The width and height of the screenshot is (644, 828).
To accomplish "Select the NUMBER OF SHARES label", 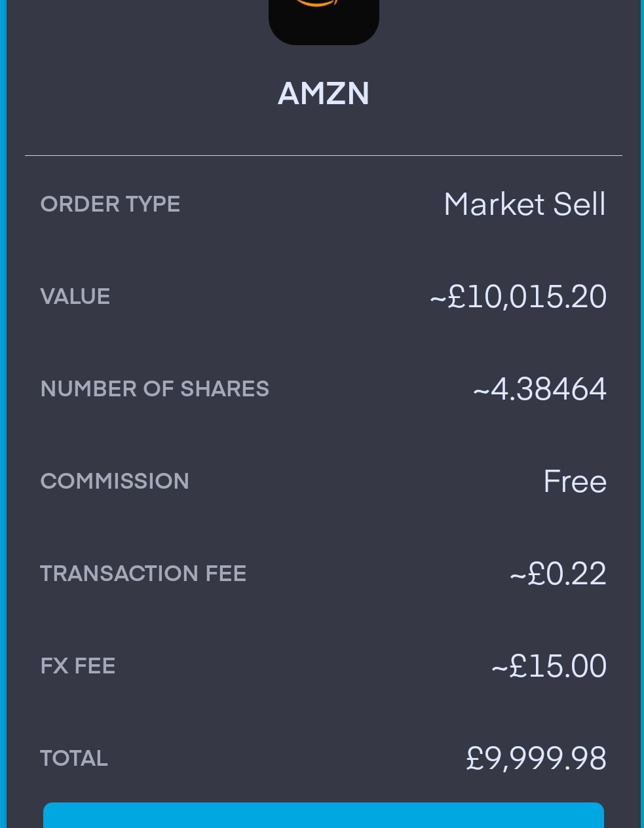I will (x=155, y=389).
